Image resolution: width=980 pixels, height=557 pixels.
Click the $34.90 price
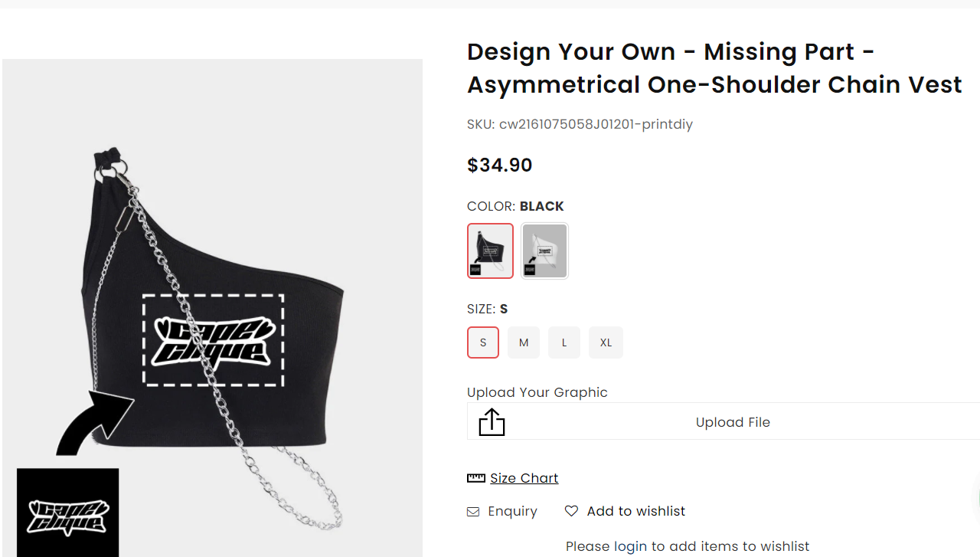pos(500,165)
